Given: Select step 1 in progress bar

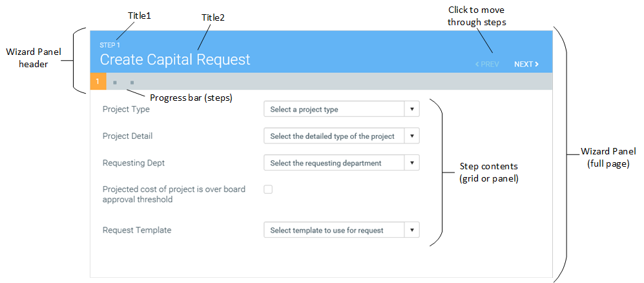Looking at the screenshot, I should point(97,82).
